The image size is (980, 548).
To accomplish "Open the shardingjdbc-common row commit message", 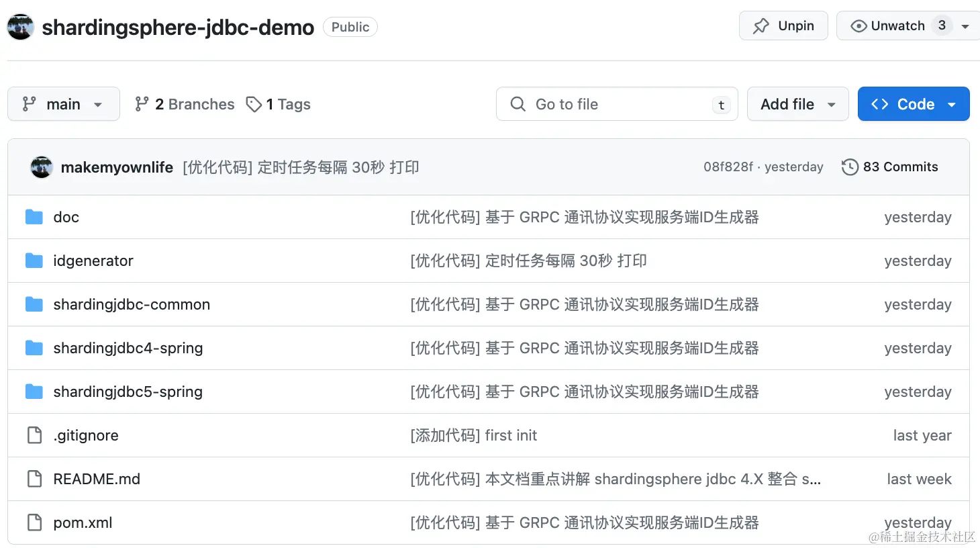I will [585, 304].
